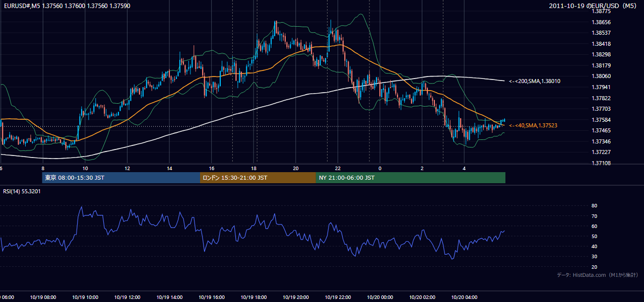Screen dimensions: 644x302
Task: Click price axis value 1.38775
Action: (601, 11)
